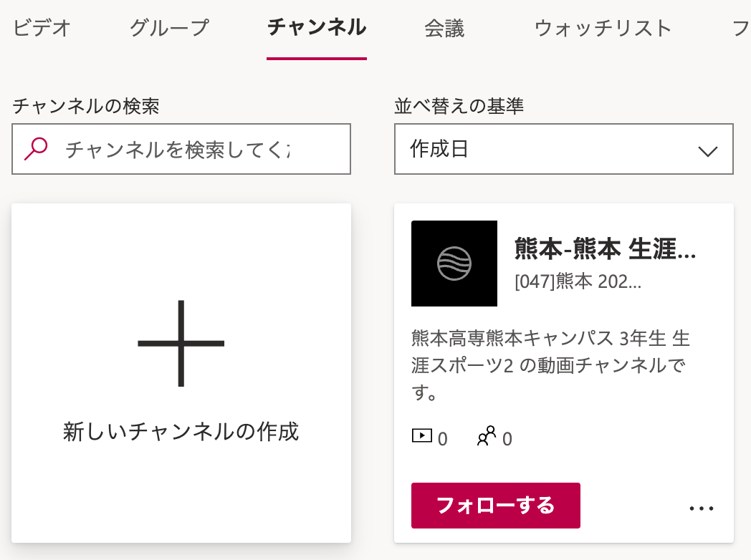751x560 pixels.
Task: Expand the sort order chevron arrow
Action: (707, 150)
